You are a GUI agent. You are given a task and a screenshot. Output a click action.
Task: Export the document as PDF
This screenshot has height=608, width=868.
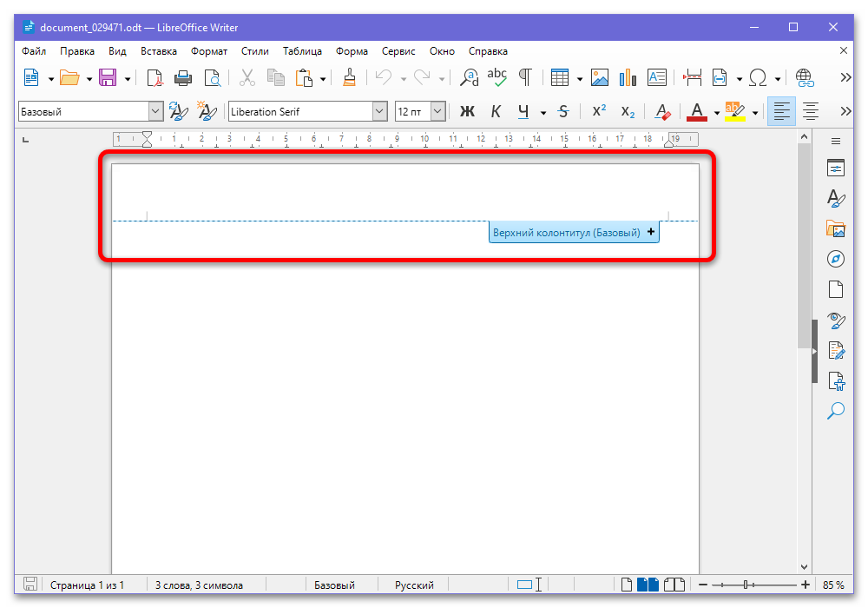point(155,78)
